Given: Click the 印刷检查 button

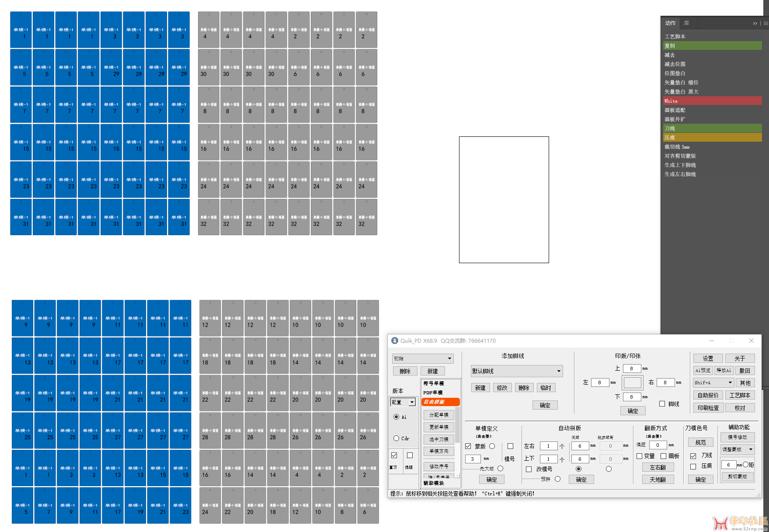Looking at the screenshot, I should click(x=708, y=408).
